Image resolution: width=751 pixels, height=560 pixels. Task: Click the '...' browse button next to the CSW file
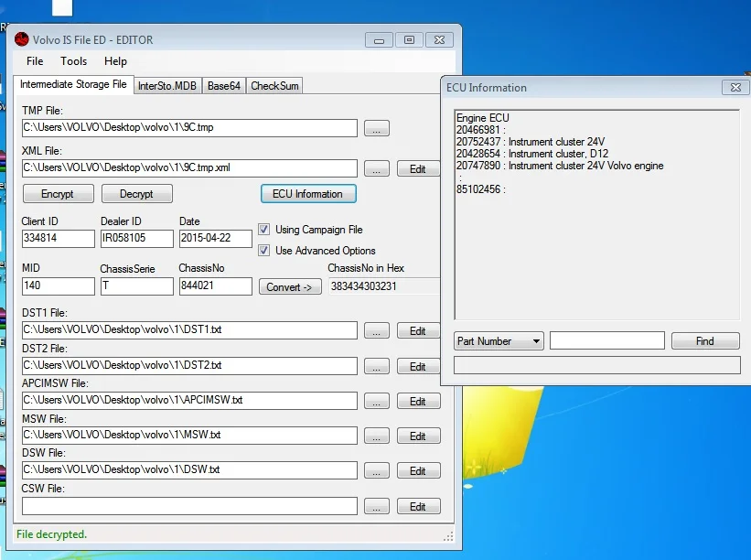pos(377,506)
